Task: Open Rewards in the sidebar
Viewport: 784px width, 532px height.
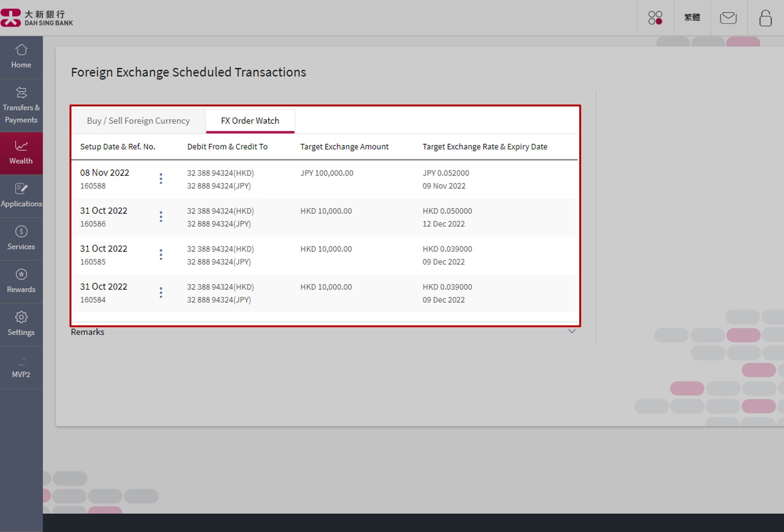Action: point(21,282)
